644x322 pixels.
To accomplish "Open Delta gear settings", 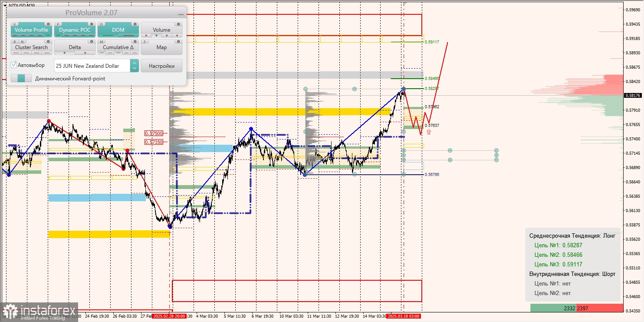I will (x=92, y=42).
